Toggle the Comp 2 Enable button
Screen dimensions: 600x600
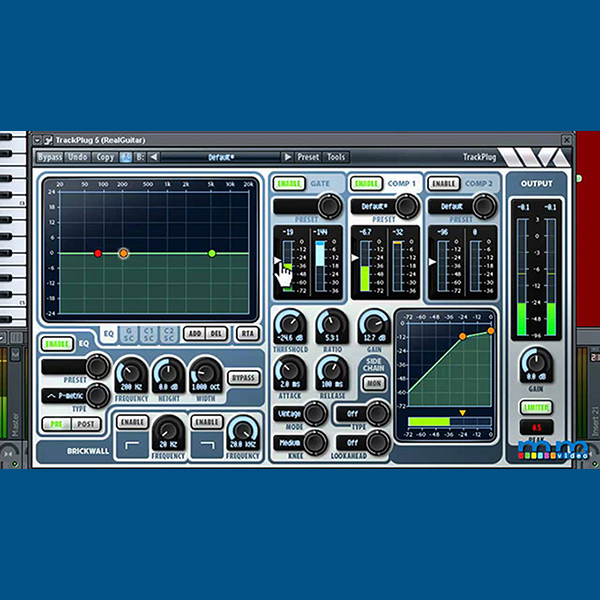point(444,184)
